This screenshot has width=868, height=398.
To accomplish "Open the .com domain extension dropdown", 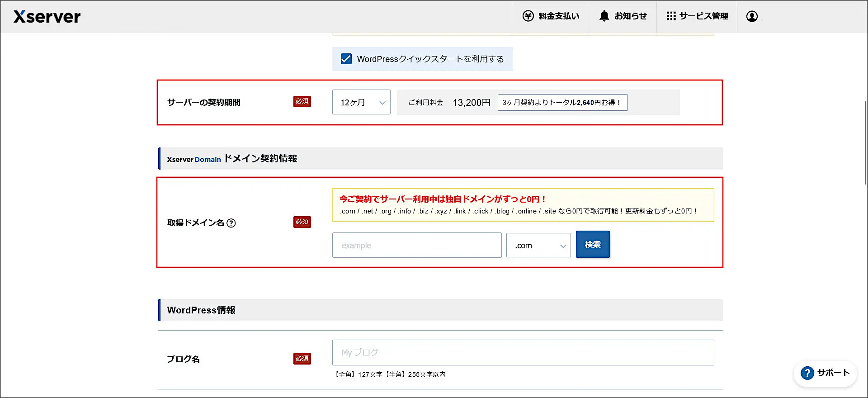I will (538, 246).
